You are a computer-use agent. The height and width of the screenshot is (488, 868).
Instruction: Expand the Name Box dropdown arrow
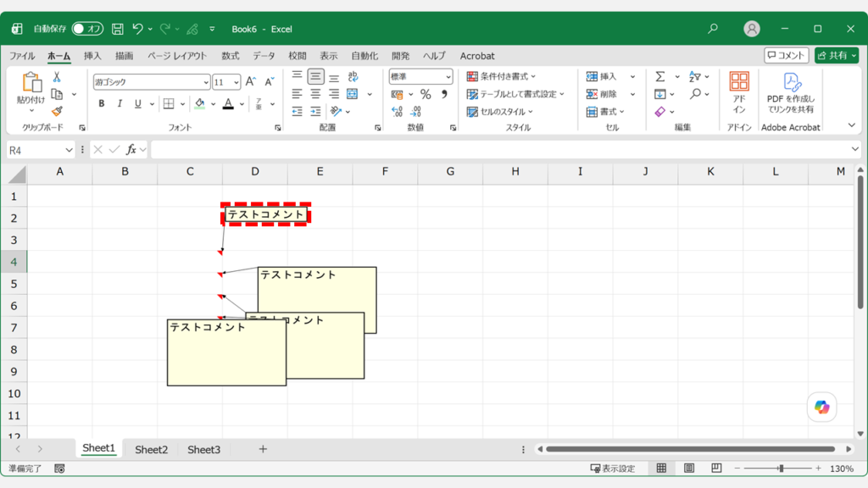tap(69, 150)
